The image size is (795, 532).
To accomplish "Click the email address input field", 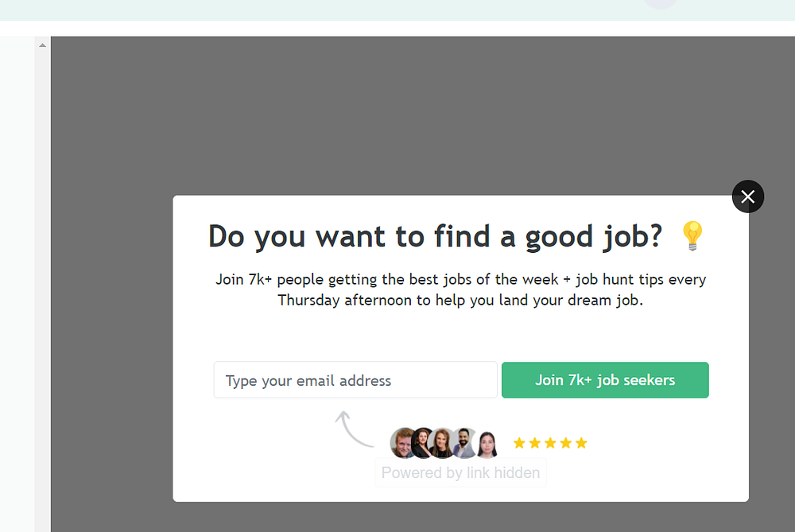I will click(355, 380).
